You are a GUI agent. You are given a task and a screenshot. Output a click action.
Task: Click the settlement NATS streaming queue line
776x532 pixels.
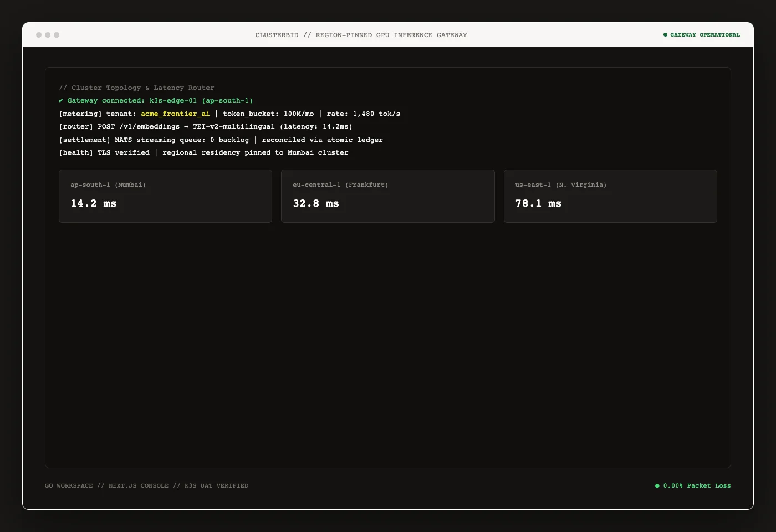coord(221,140)
